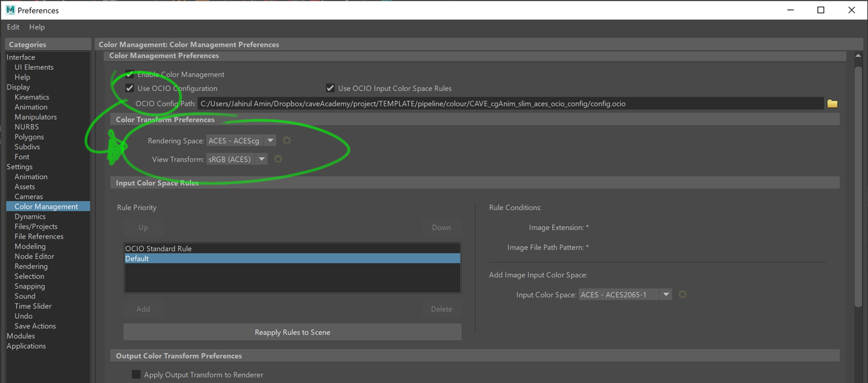868x383 pixels.
Task: Enable Apply Output Transform to Renderer
Action: (x=136, y=374)
